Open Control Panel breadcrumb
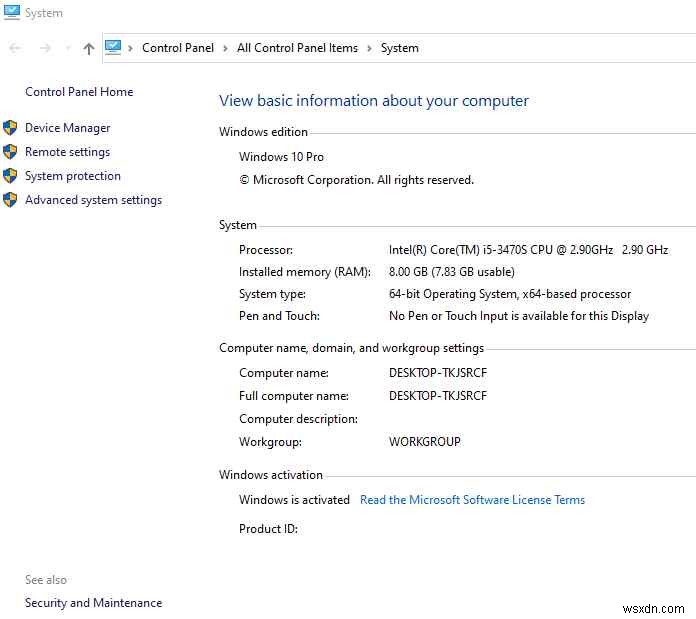Viewport: 696px width, 619px height. tap(178, 48)
